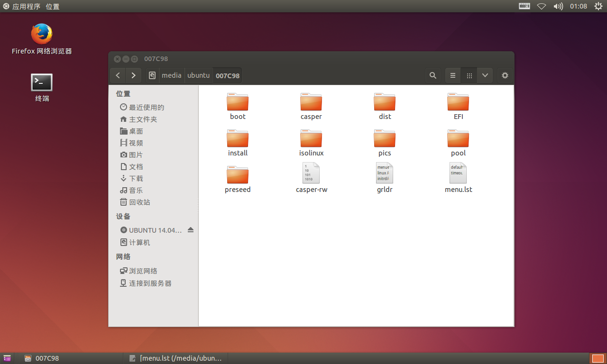Open the pool folder
The height and width of the screenshot is (364, 607).
tap(458, 143)
